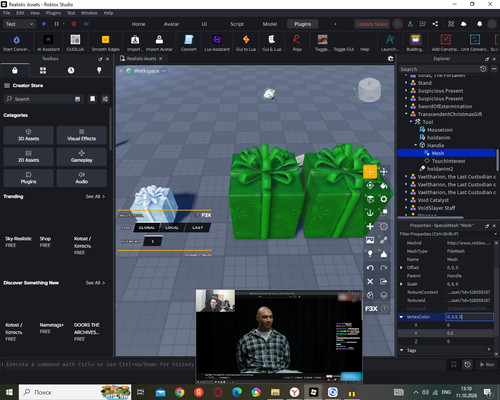This screenshot has width=500, height=400.
Task: Collapse the Tool item in Explorer
Action: [x=411, y=122]
